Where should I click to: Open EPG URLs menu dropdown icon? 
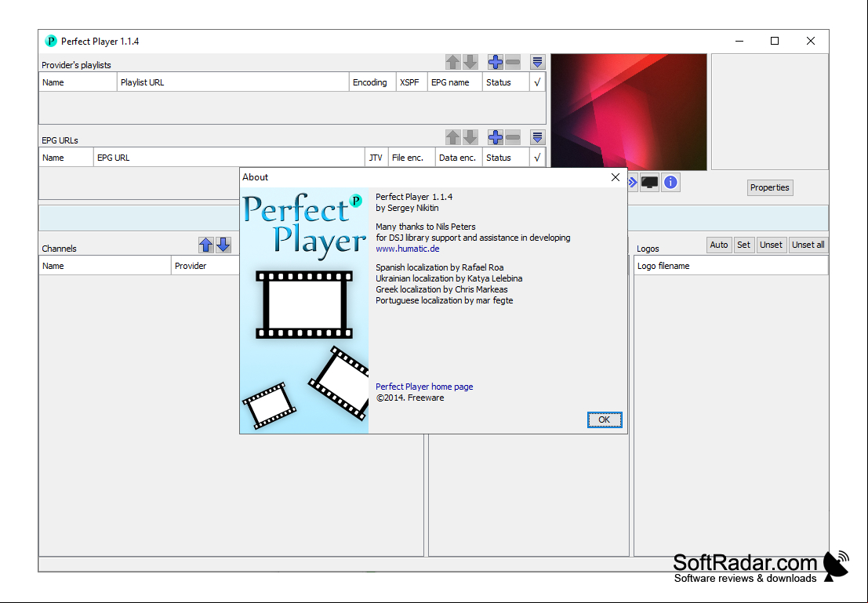click(x=538, y=137)
